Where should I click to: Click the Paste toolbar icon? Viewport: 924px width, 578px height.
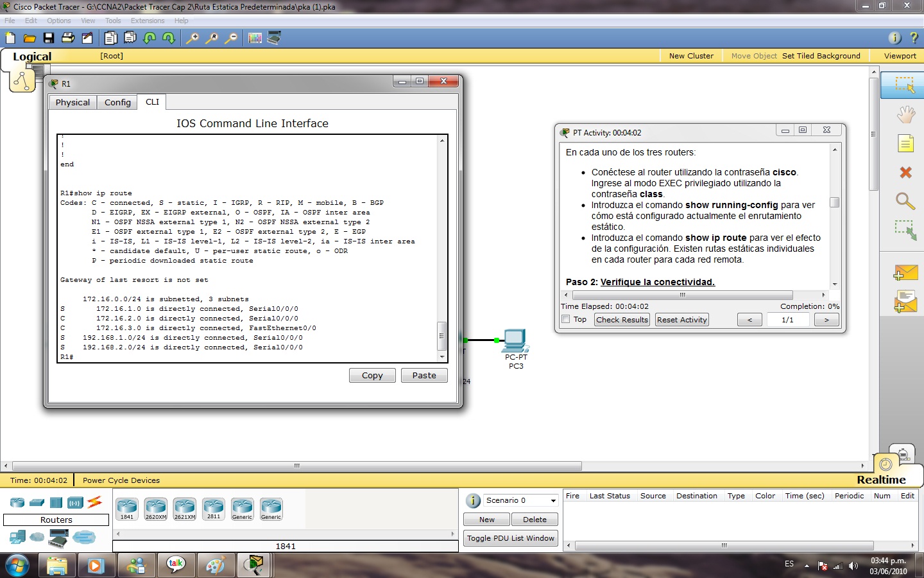[130, 38]
